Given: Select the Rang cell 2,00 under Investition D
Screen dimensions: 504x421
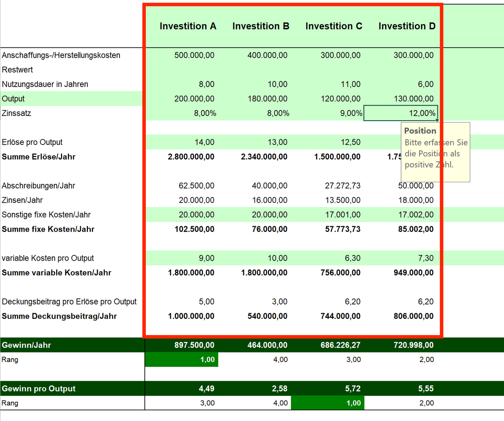Looking at the screenshot, I should pyautogui.click(x=426, y=402).
